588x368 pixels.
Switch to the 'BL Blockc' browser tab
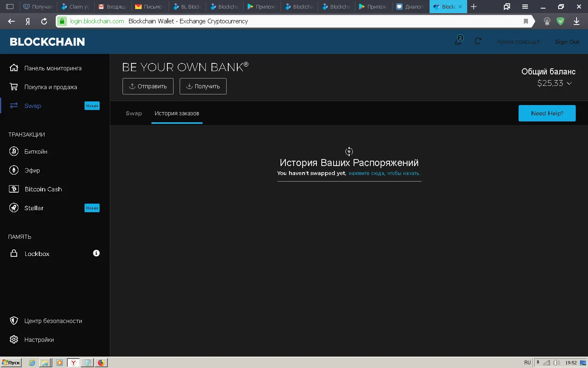pos(188,7)
